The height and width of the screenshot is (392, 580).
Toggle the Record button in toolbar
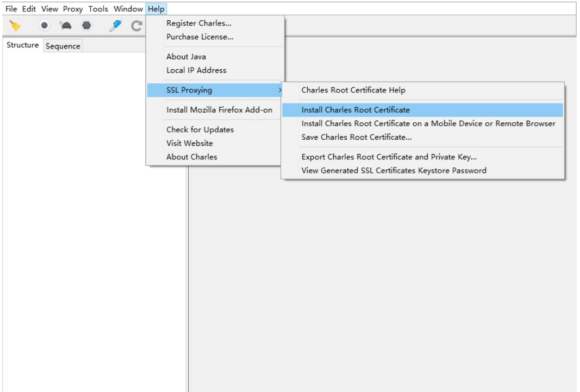point(45,25)
